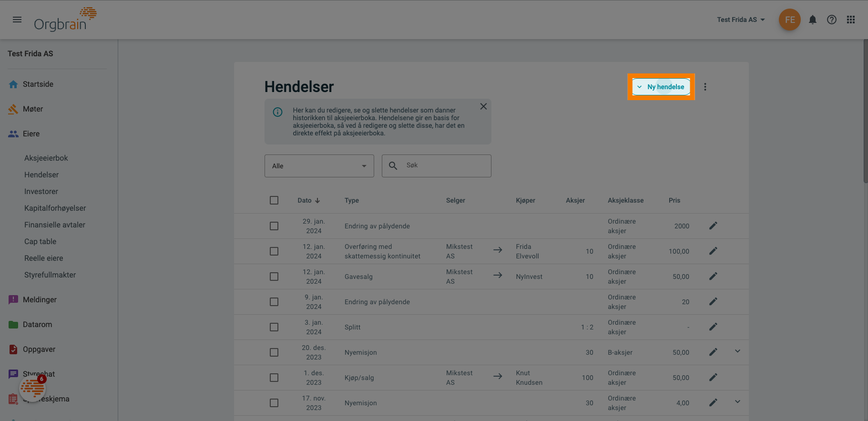Edit the 29. jan. 2024 Endring av pålydende row

[713, 226]
